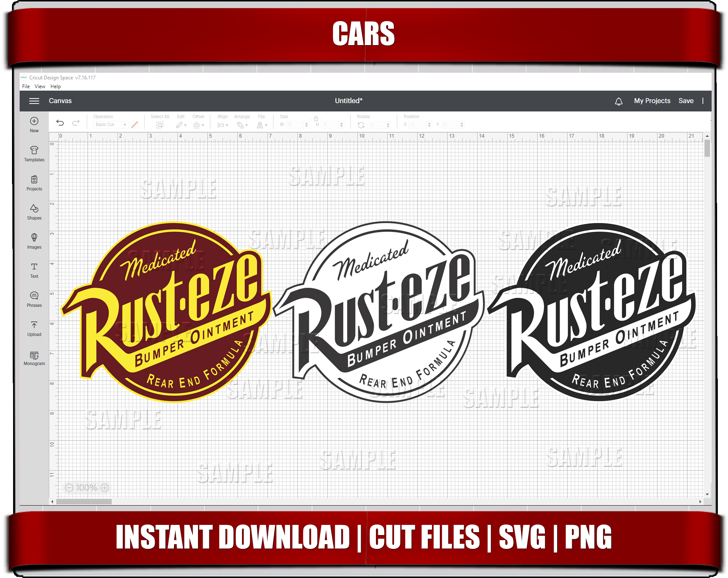
Task: Open the View menu
Action: (40, 86)
